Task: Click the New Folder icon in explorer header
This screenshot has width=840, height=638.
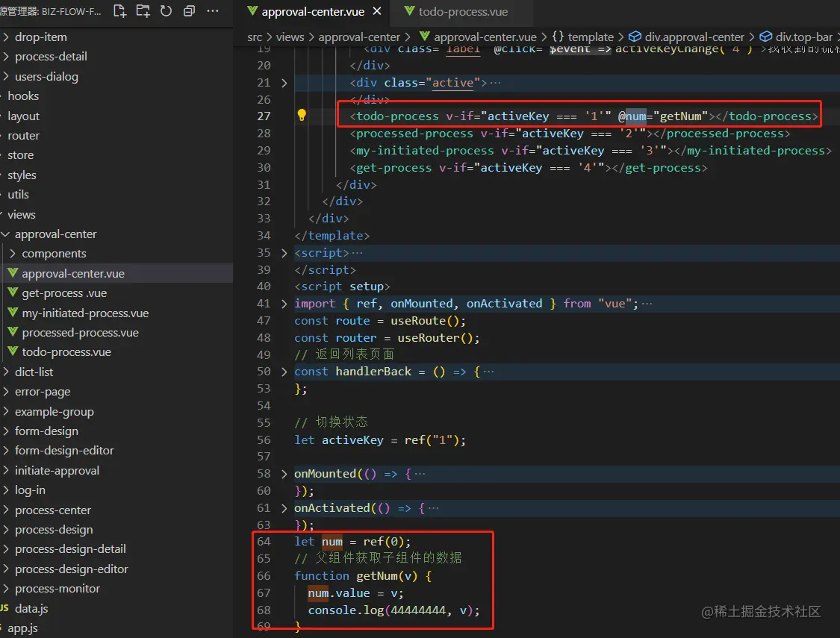Action: coord(143,10)
